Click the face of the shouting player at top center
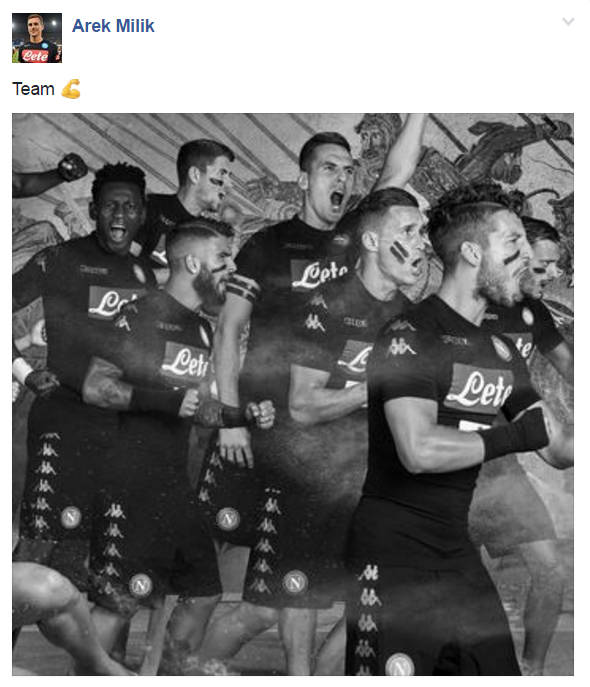 coord(331,184)
